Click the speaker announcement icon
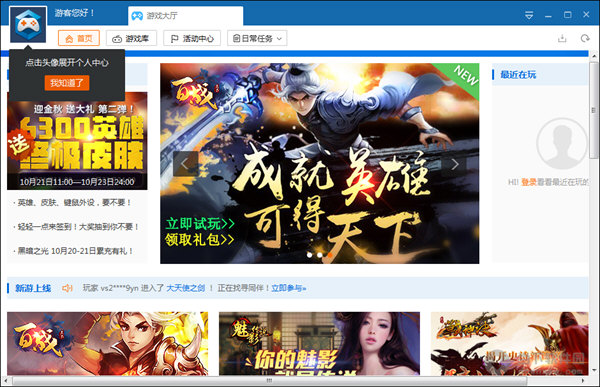600x387 pixels. 67,288
